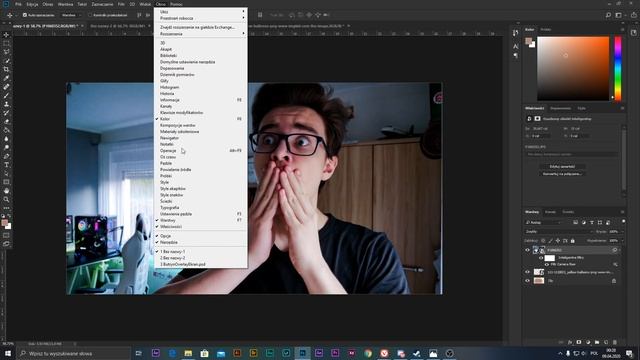Select the Zoom tool in the toolbar

(6, 200)
